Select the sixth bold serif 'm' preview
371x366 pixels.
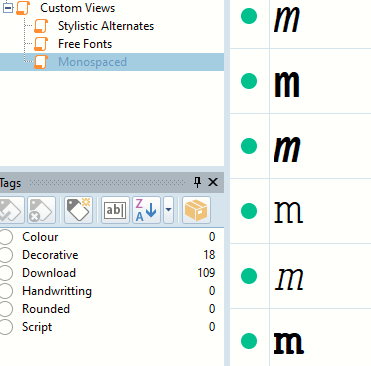[289, 343]
